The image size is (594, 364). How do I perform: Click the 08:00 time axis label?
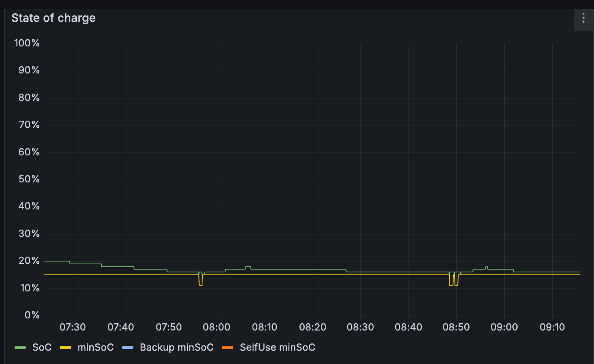(x=217, y=327)
